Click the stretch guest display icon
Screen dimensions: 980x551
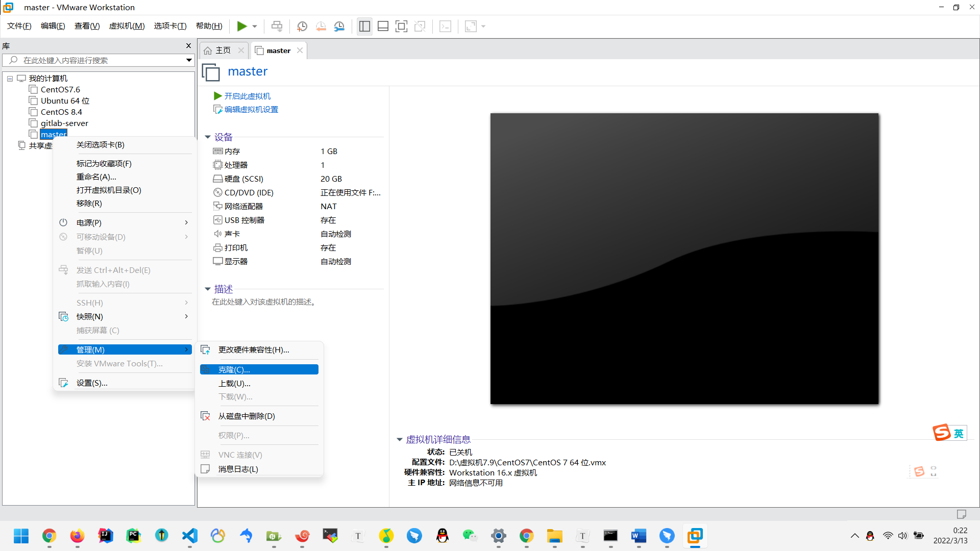(471, 26)
